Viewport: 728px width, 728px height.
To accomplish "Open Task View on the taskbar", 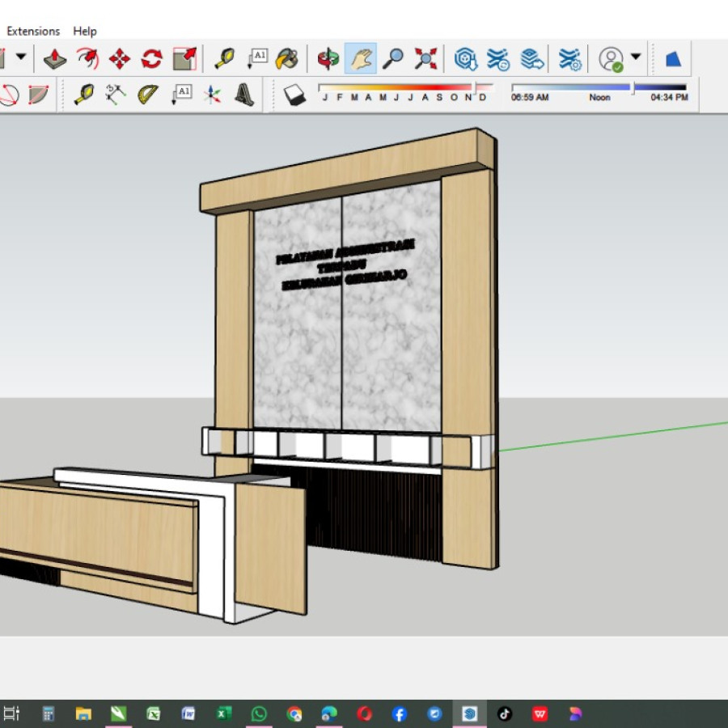I will (x=11, y=713).
